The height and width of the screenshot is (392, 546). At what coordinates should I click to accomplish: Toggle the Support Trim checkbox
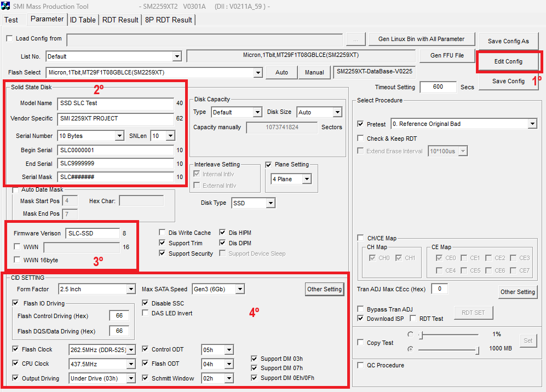[x=162, y=243]
